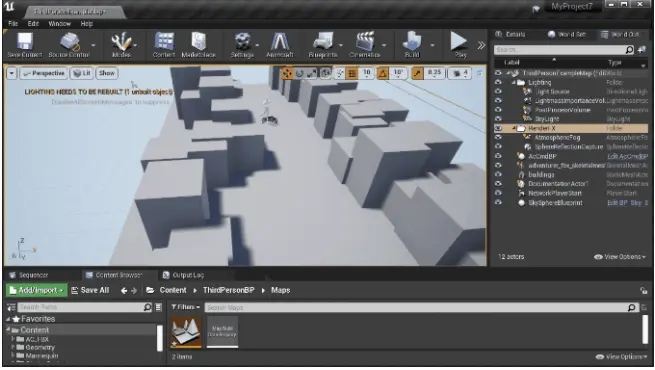Click the outliner search field

(564, 50)
